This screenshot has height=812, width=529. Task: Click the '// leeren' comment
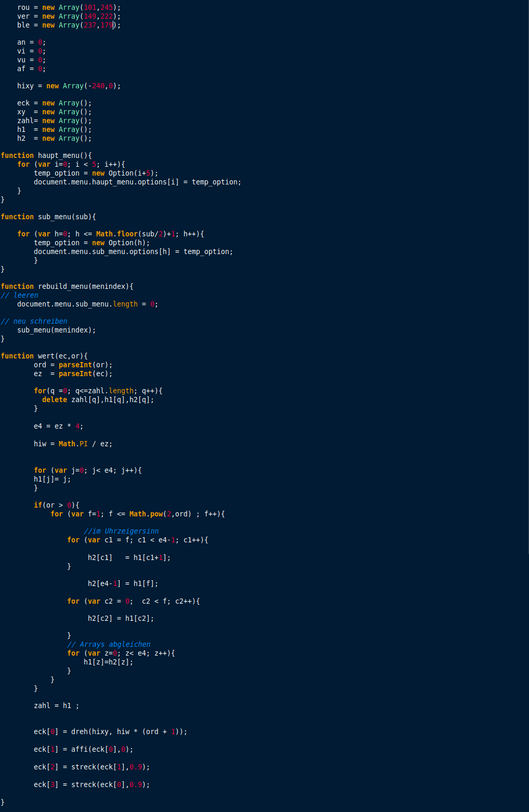tap(19, 295)
